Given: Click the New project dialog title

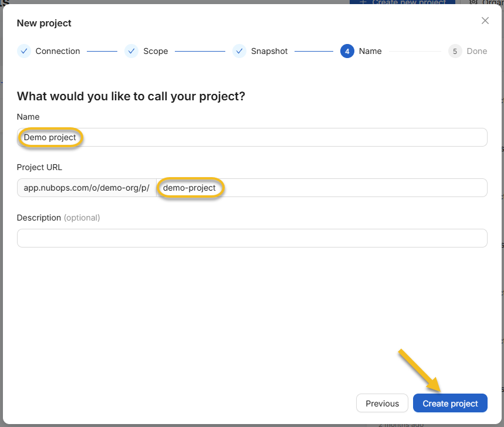Looking at the screenshot, I should point(44,23).
